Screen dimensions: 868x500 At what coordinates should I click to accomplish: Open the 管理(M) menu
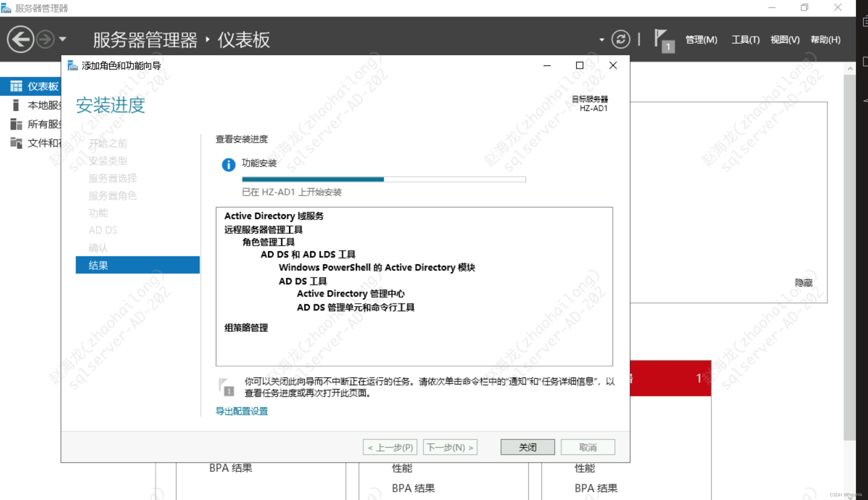coord(701,40)
